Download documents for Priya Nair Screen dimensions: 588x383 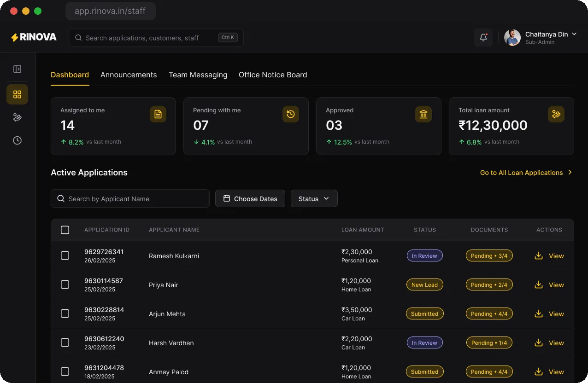[538, 284]
